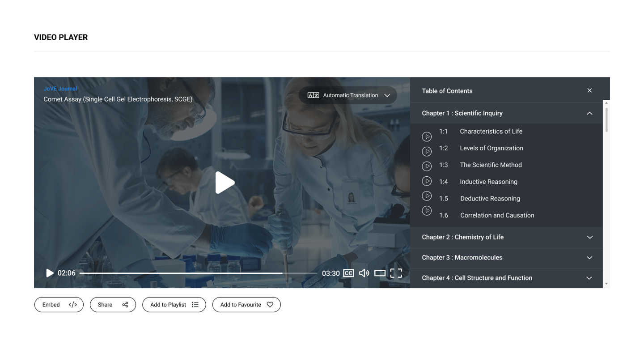
Task: Click the Embed button
Action: (59, 305)
